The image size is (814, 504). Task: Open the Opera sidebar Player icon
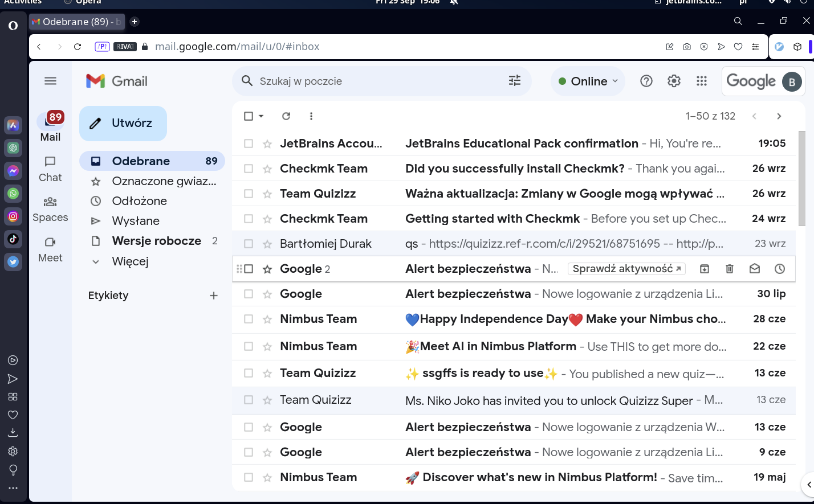pyautogui.click(x=13, y=360)
